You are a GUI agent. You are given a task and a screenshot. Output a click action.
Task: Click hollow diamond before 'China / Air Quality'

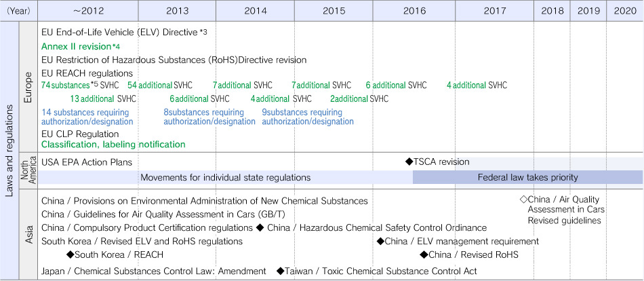point(523,200)
